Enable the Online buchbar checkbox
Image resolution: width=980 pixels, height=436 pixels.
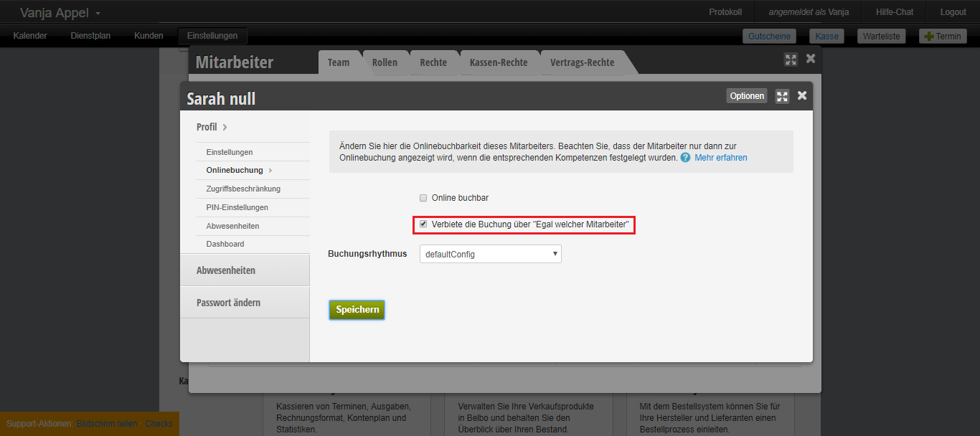point(423,198)
